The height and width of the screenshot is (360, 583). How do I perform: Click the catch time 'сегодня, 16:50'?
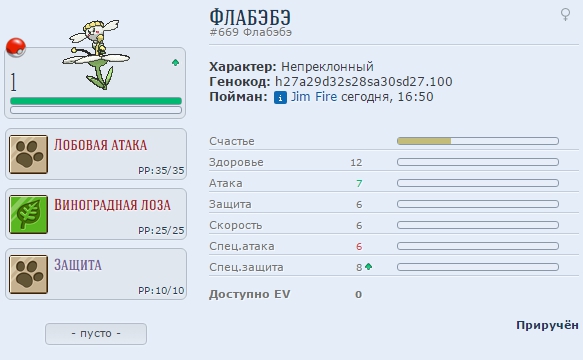[x=387, y=97]
